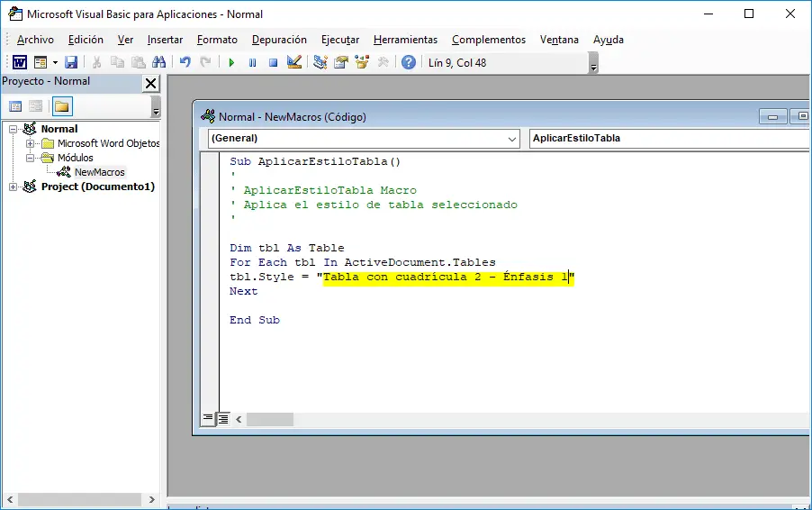
Task: Click the 'End Sub' line
Action: (254, 320)
